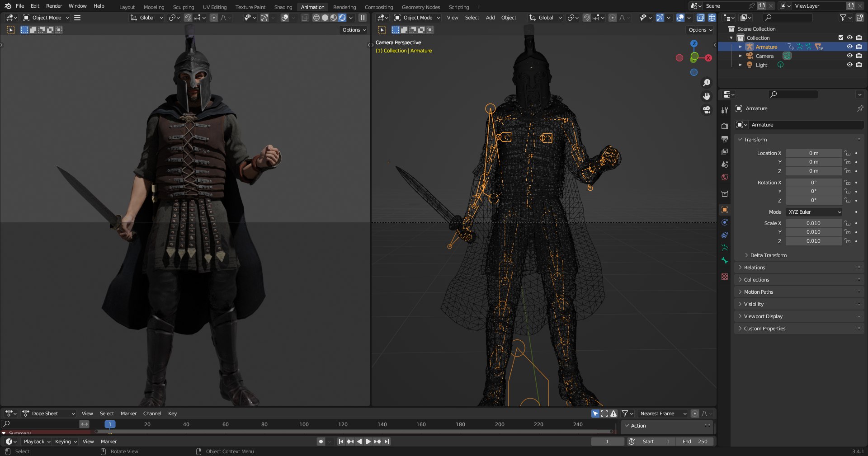Pin the Armature properties context
Viewport: 868px width, 456px height.
pyautogui.click(x=860, y=108)
